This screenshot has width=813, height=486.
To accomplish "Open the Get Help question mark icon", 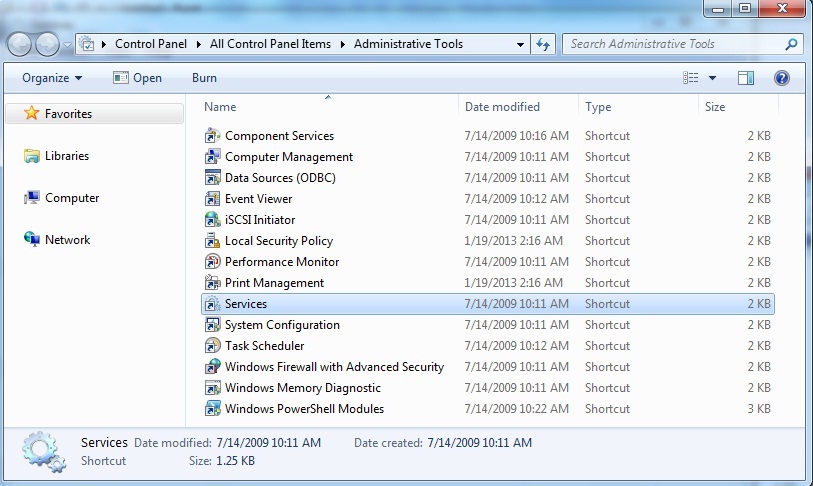I will click(x=781, y=78).
